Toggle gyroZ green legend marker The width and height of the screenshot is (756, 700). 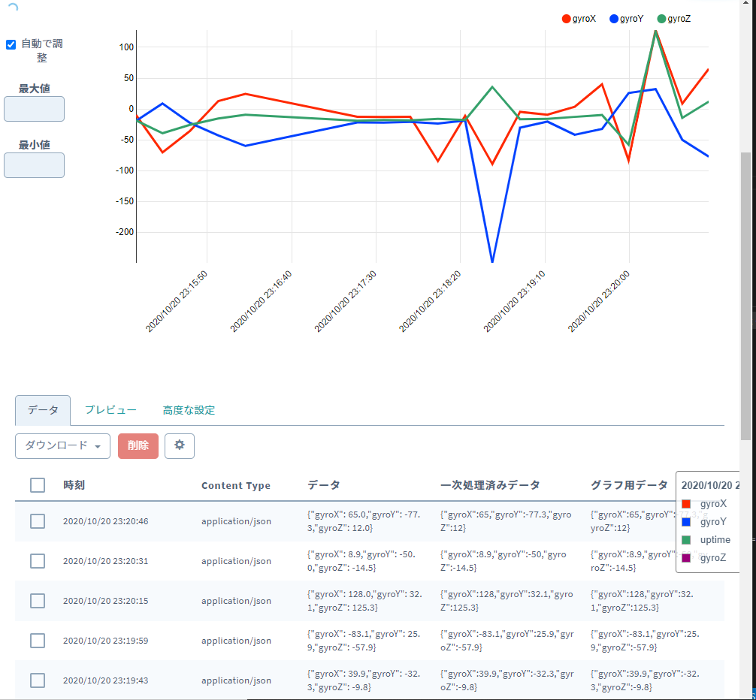pos(661,19)
